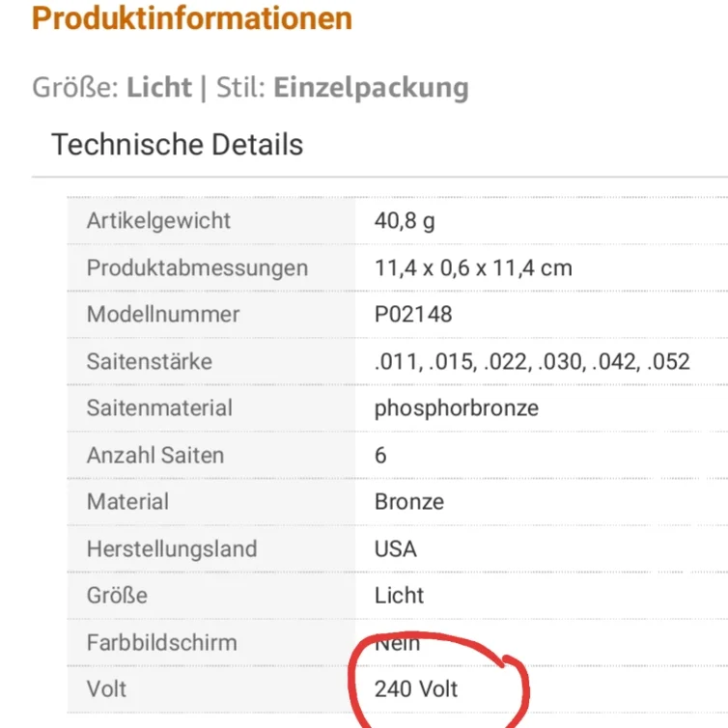This screenshot has height=728, width=728.
Task: Select the Bronze material value
Action: click(409, 501)
